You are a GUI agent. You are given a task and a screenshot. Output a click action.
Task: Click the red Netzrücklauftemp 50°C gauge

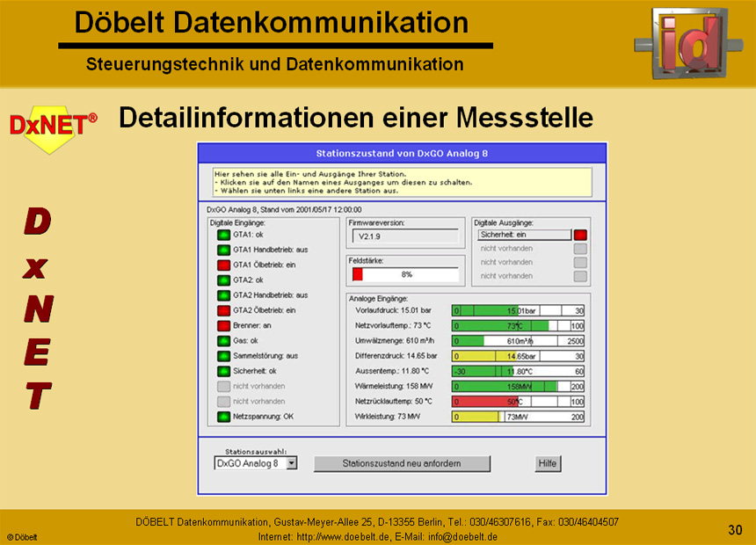coord(518,401)
